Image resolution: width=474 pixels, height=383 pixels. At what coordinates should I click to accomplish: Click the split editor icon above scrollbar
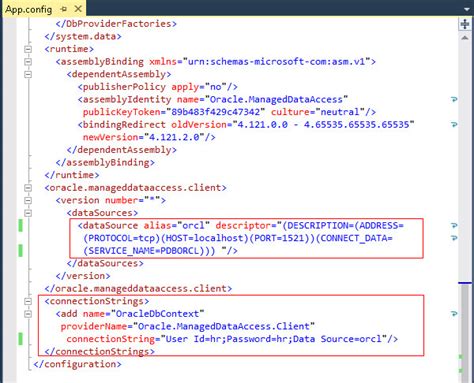[x=465, y=24]
